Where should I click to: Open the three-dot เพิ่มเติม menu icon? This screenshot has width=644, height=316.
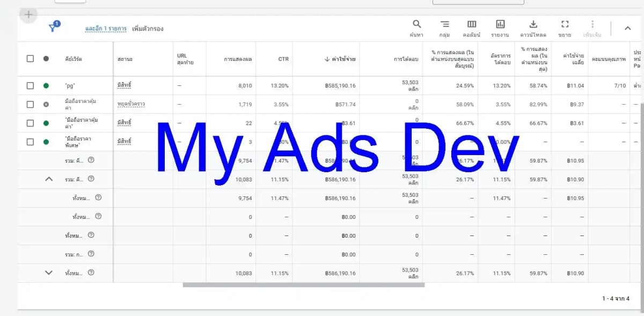pos(592,24)
